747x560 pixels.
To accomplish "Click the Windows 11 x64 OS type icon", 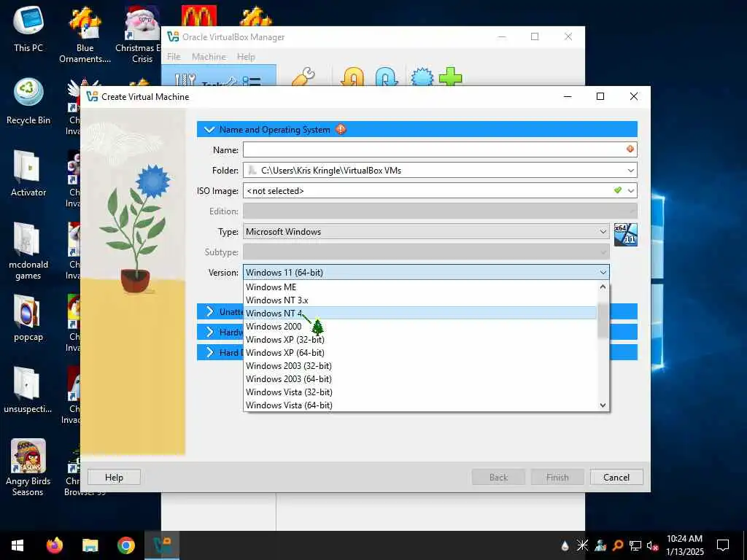I will click(x=625, y=234).
